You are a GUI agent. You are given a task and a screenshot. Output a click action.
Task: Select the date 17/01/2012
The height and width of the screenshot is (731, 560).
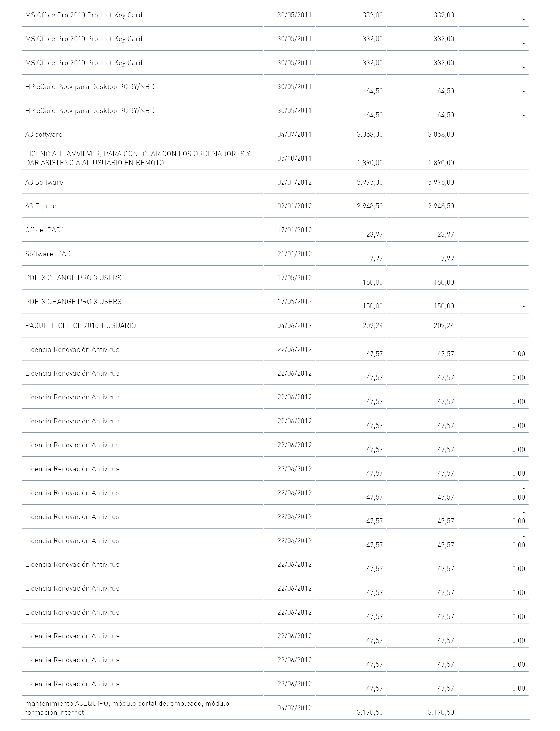click(294, 230)
